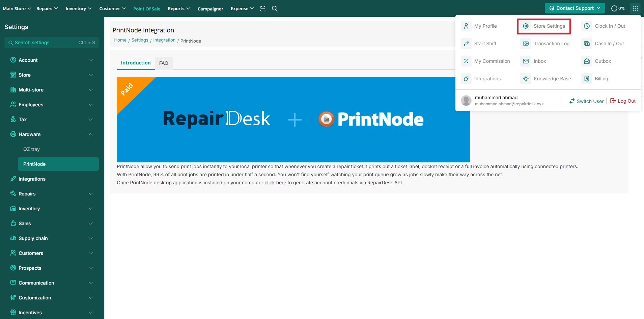Switch to the FAQ tab
The width and height of the screenshot is (644, 319).
[164, 63]
